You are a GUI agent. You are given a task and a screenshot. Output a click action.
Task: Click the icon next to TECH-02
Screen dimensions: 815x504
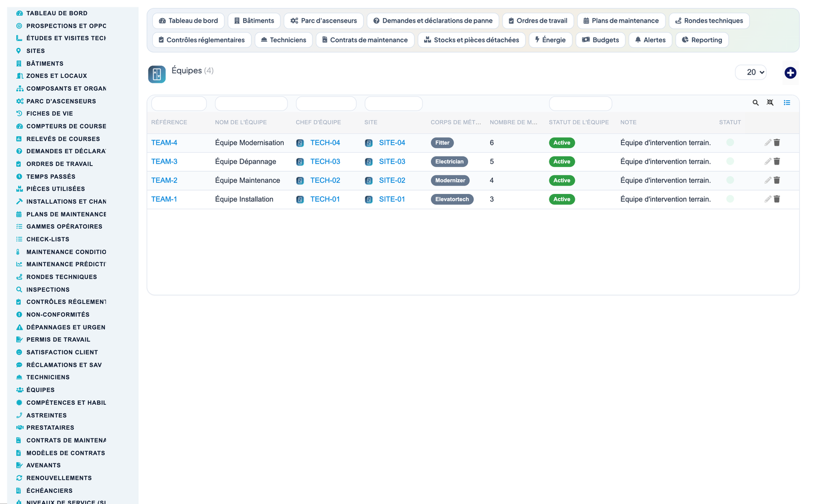pyautogui.click(x=300, y=180)
